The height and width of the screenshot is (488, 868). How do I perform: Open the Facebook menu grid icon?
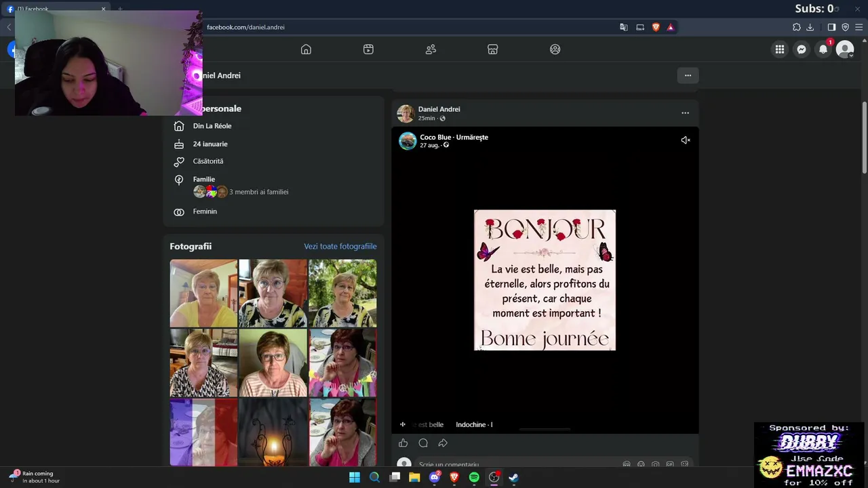(780, 49)
